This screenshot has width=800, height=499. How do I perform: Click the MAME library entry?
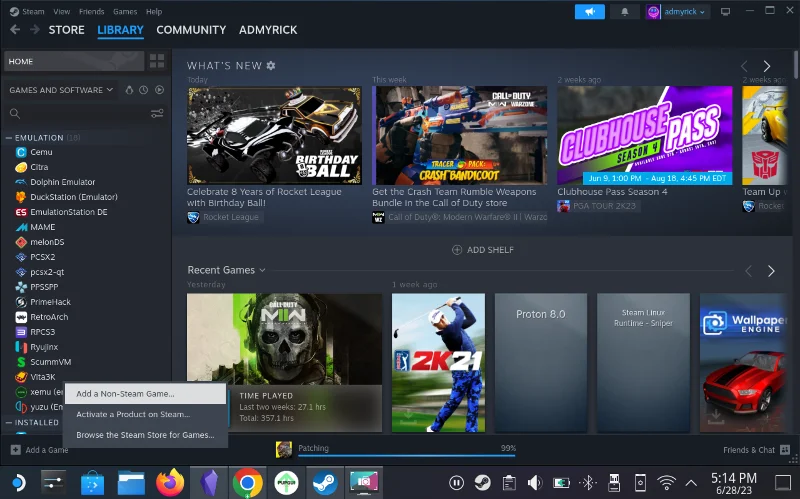coord(42,227)
